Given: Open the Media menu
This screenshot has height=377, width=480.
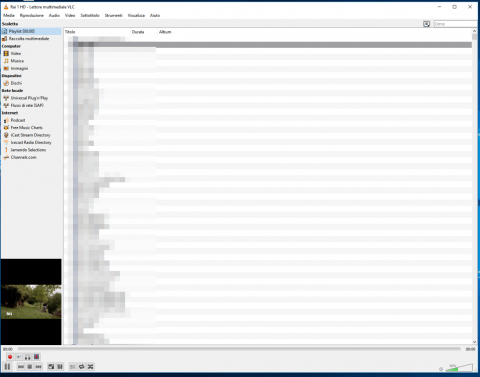Looking at the screenshot, I should tap(9, 15).
